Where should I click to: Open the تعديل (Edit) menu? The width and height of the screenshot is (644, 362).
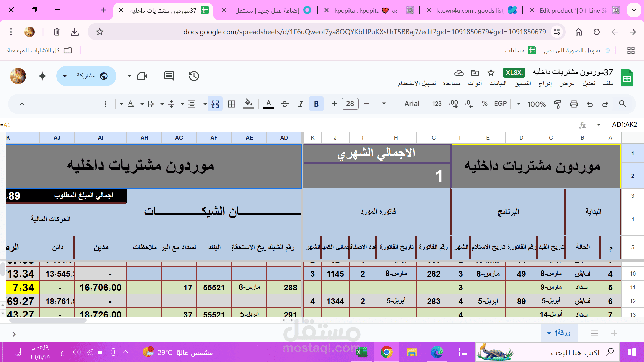point(589,83)
